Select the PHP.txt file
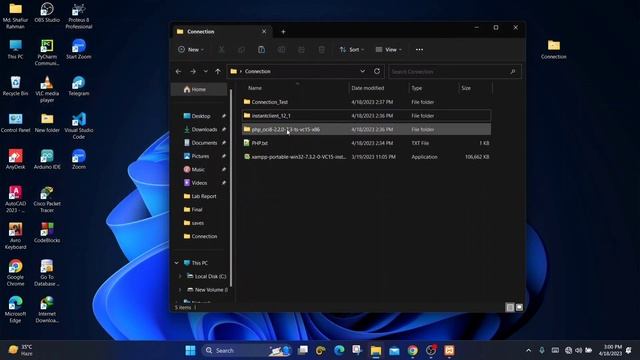The image size is (640, 360). point(366,143)
